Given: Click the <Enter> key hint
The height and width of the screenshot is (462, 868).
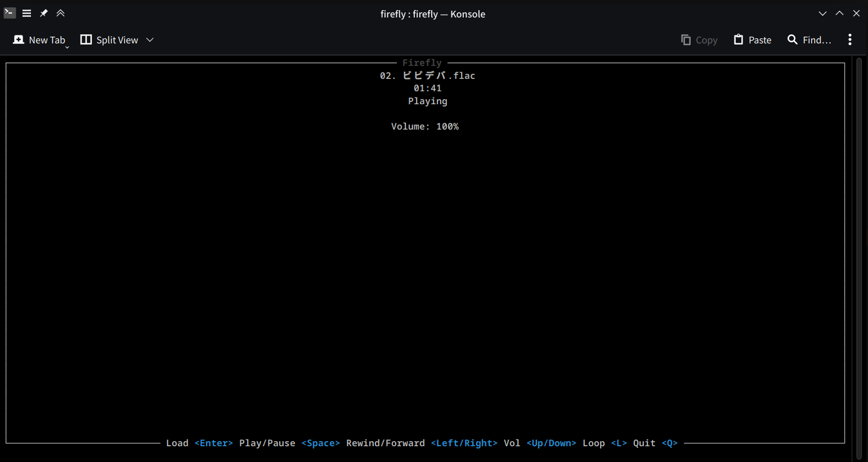Looking at the screenshot, I should 214,443.
